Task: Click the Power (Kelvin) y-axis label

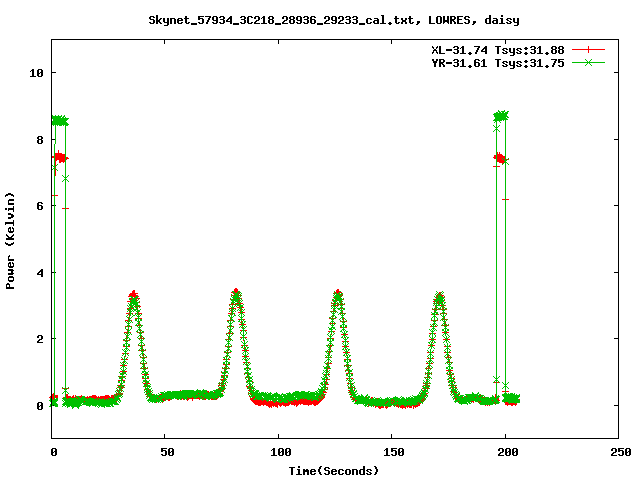Action: [x=10, y=241]
